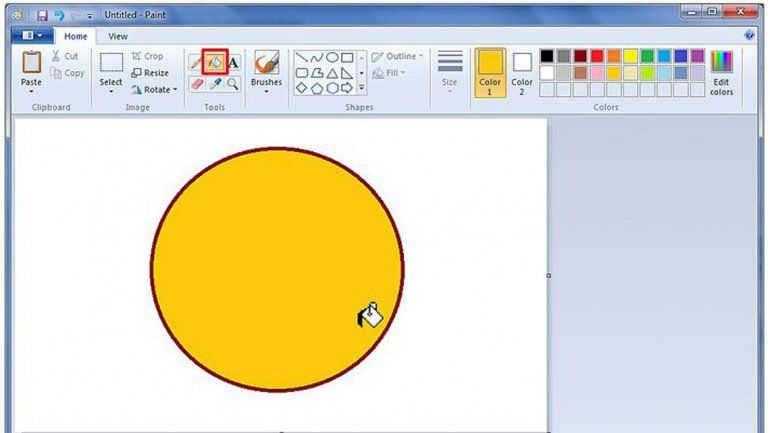Pick the dark red color swatch
Screen dimensions: 770x433
tap(580, 56)
